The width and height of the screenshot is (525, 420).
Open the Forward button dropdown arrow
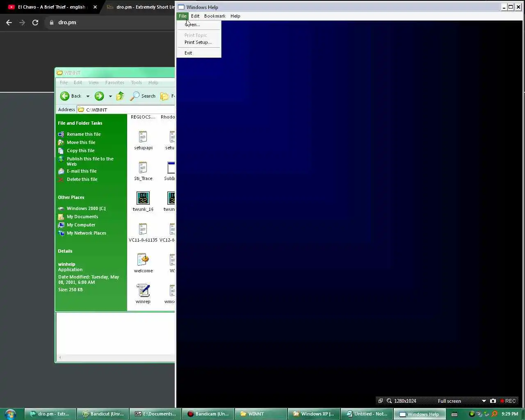click(110, 96)
